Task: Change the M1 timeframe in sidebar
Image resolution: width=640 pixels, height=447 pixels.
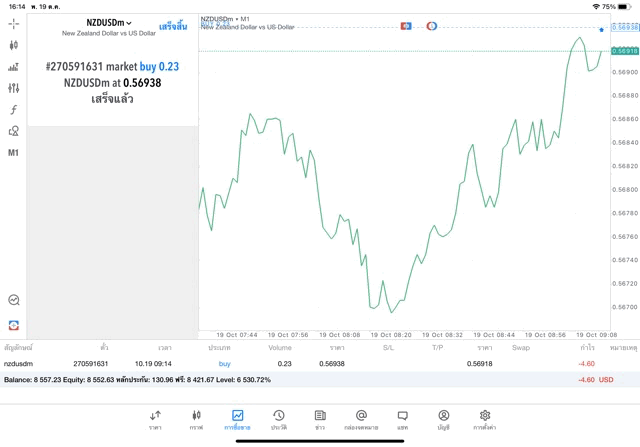Action: point(13,153)
